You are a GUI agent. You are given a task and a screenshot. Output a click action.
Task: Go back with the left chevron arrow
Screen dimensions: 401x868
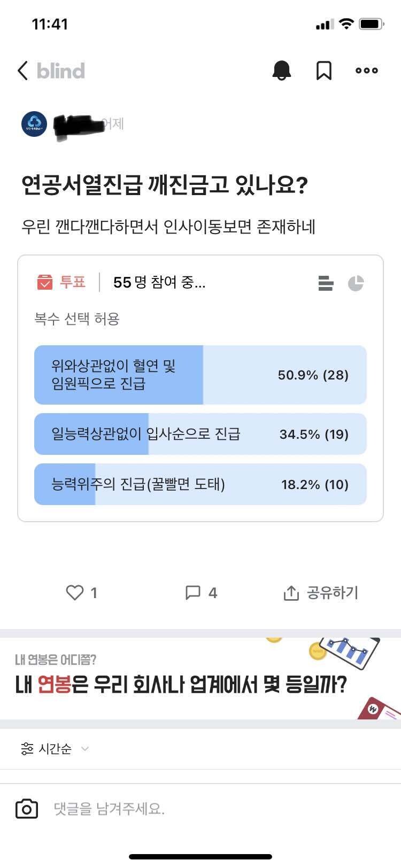pos(22,70)
